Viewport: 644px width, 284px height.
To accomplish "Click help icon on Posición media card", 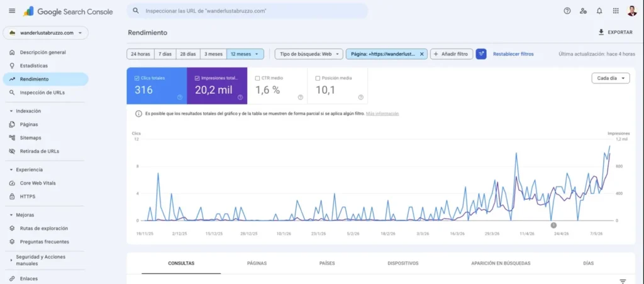I will pos(360,98).
